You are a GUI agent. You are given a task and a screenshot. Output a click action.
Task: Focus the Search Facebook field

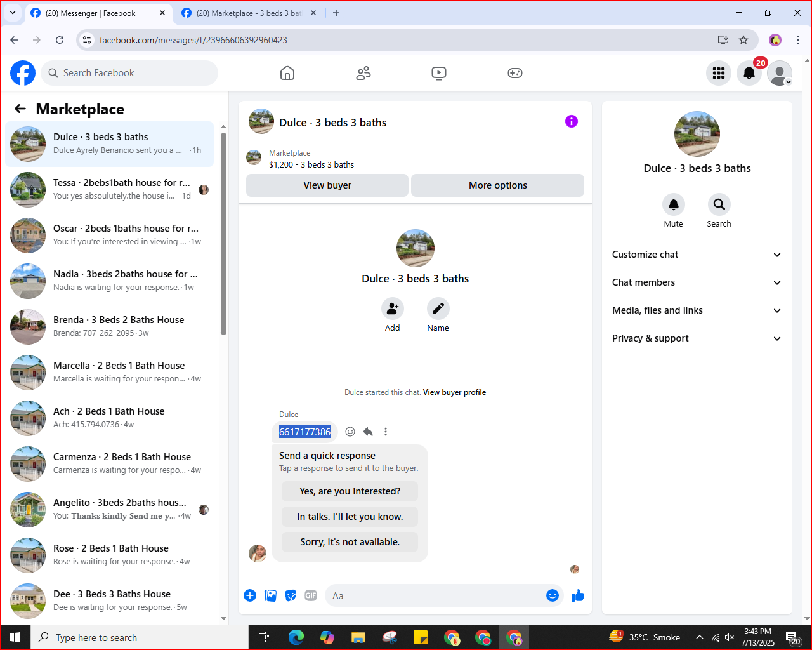tap(129, 73)
